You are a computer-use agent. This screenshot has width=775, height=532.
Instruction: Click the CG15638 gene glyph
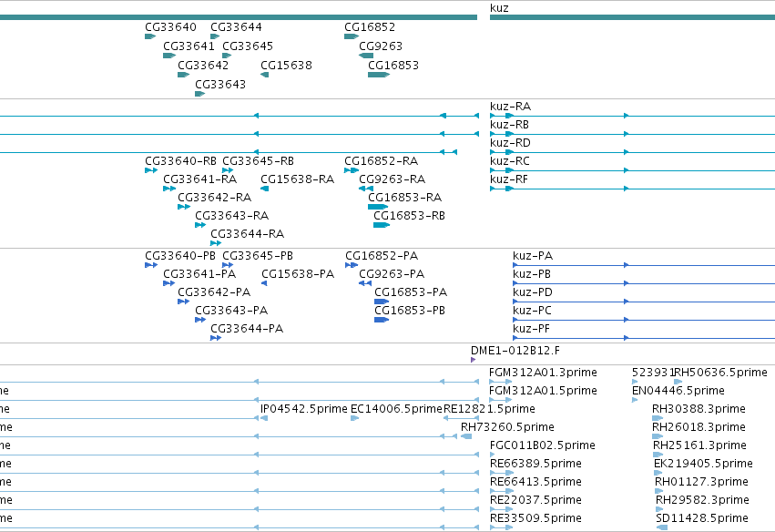pyautogui.click(x=264, y=75)
